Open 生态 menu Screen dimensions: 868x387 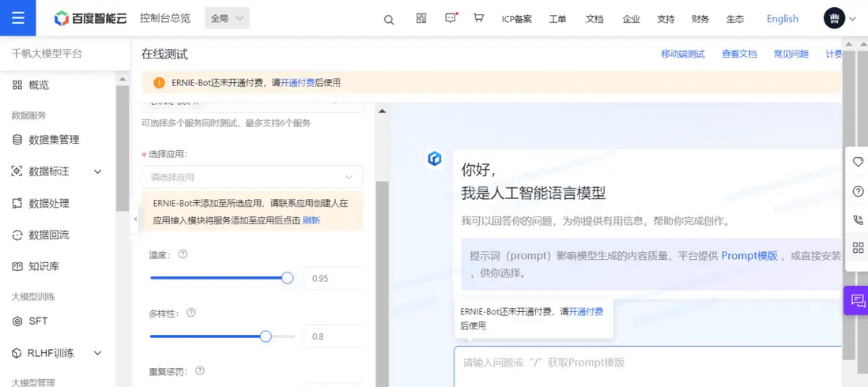coord(735,19)
